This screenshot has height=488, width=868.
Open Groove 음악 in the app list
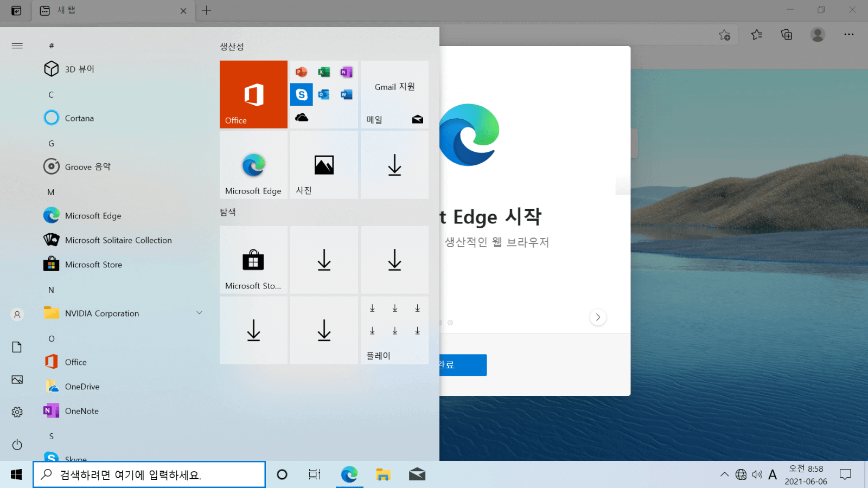pos(125,166)
